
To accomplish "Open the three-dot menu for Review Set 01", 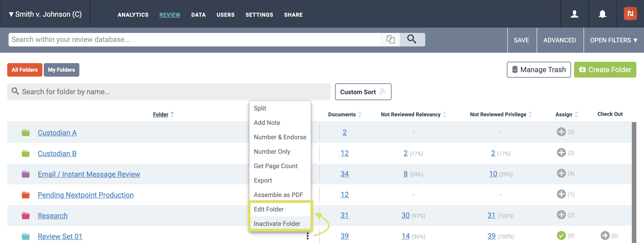I will (308, 236).
